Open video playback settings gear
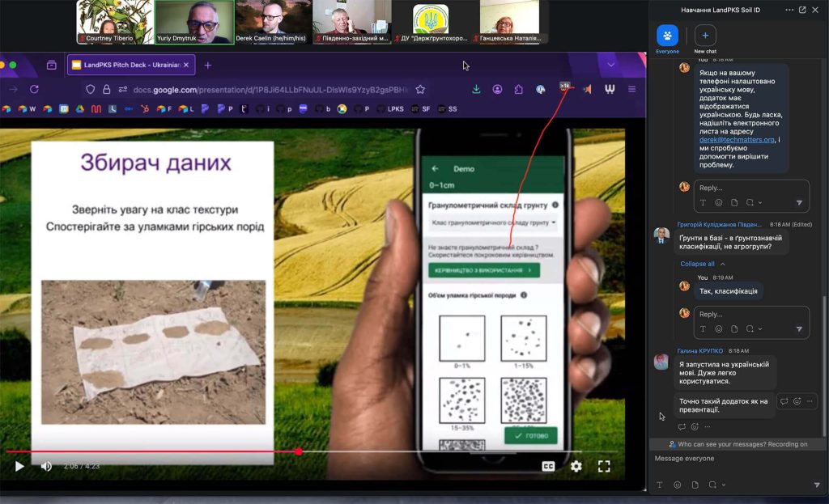829x504 pixels. pyautogui.click(x=576, y=466)
